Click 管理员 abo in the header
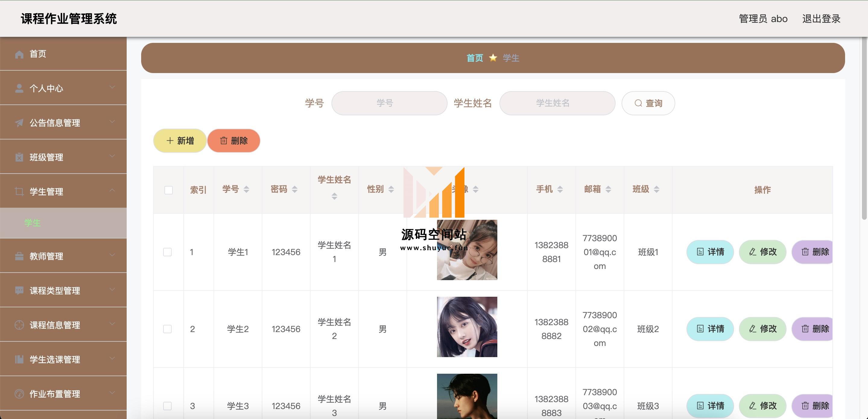Viewport: 868px width, 419px height. click(x=763, y=18)
